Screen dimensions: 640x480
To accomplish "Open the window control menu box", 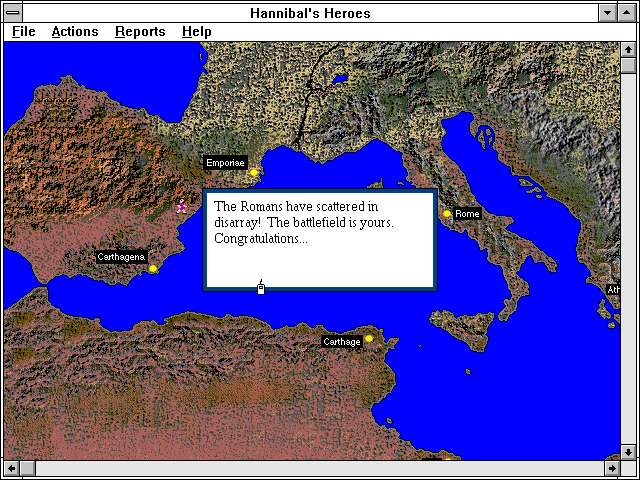I will pos(13,13).
